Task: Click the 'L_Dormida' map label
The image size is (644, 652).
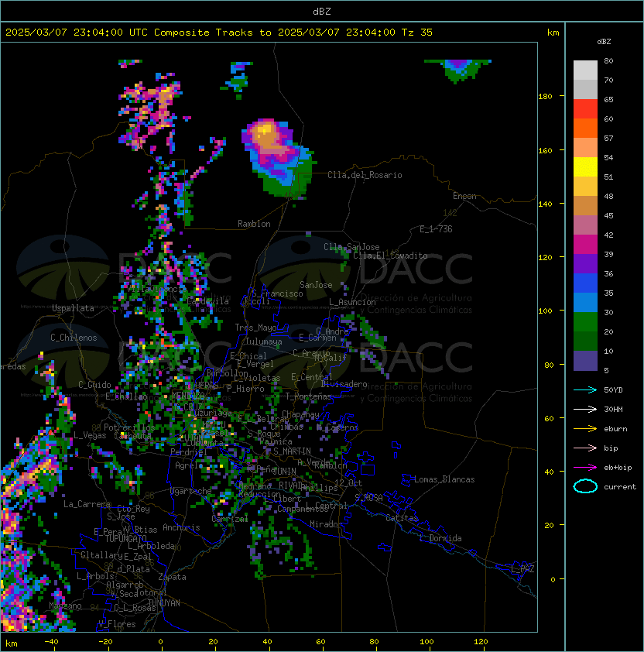Action: click(440, 538)
